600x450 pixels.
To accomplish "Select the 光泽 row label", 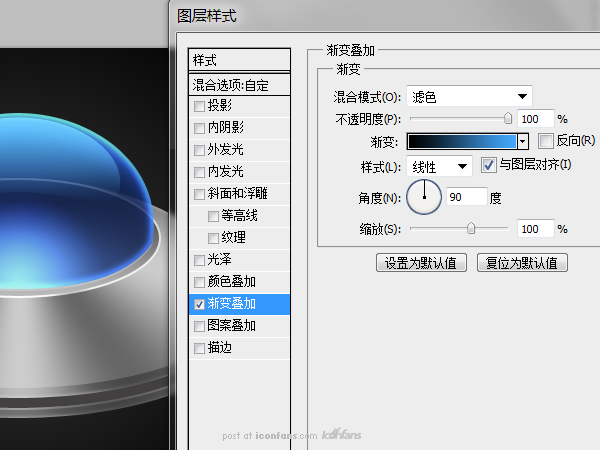I will point(219,260).
